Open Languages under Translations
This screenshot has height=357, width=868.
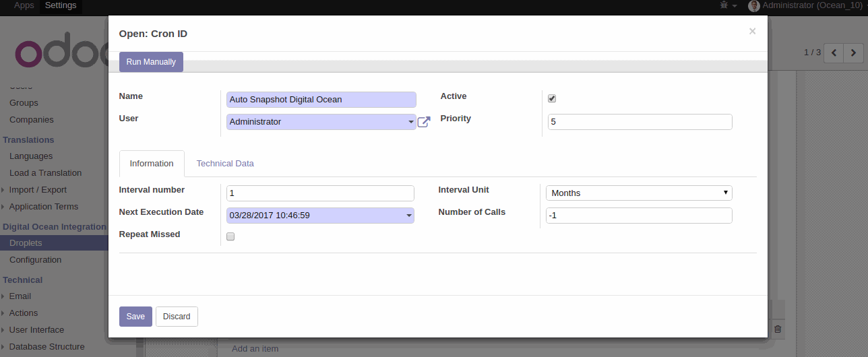tap(30, 156)
